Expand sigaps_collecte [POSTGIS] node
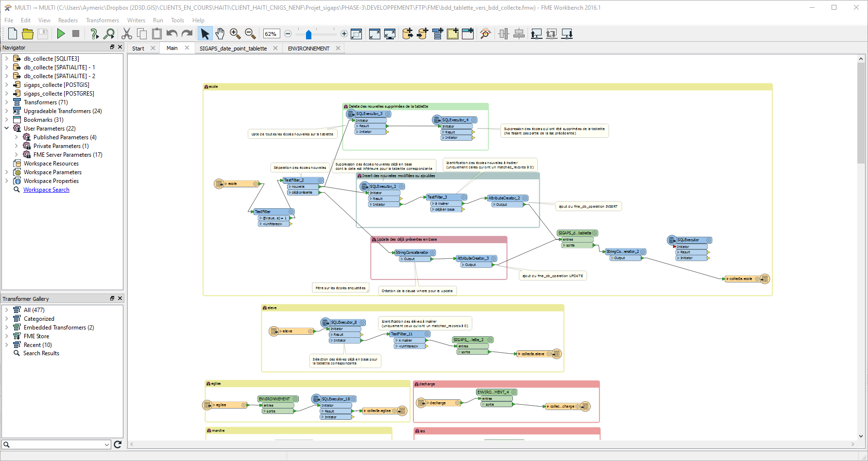 coord(7,84)
